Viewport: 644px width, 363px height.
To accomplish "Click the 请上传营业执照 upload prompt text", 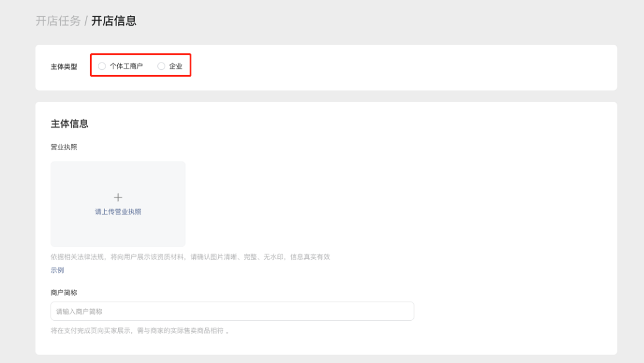I will tap(118, 212).
